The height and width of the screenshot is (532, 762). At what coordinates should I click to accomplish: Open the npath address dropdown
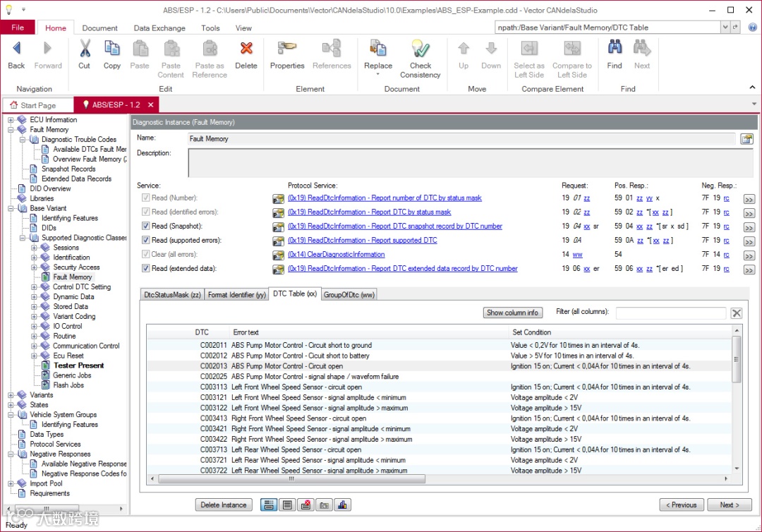pos(725,28)
